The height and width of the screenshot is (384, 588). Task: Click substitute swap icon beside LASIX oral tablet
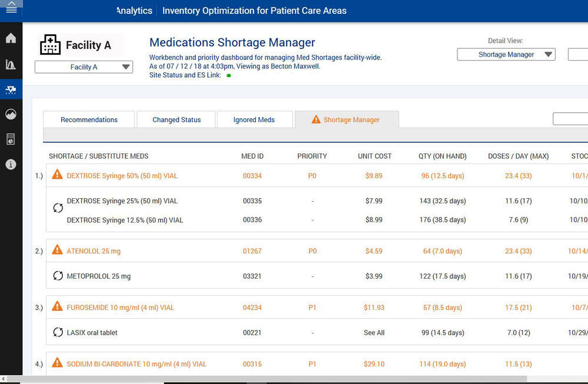point(58,332)
